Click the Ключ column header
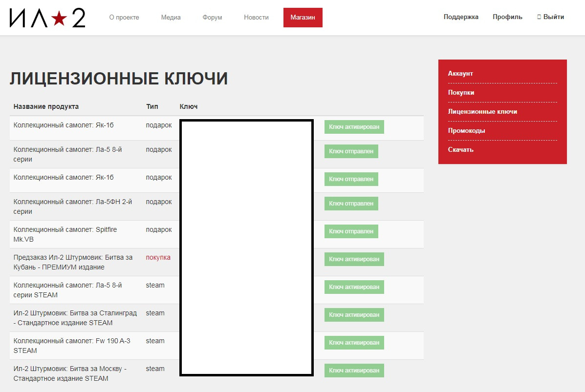Screen dimensions: 585x392 189,106
